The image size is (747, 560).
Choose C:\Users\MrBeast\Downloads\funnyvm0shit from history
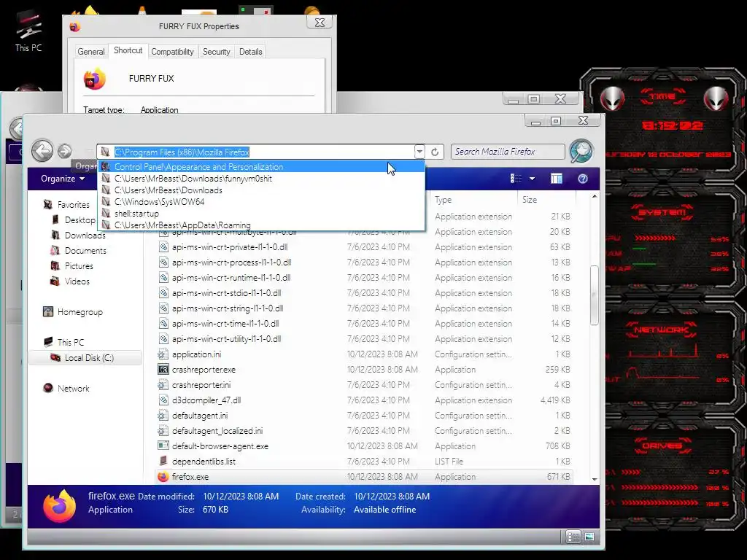point(261,179)
